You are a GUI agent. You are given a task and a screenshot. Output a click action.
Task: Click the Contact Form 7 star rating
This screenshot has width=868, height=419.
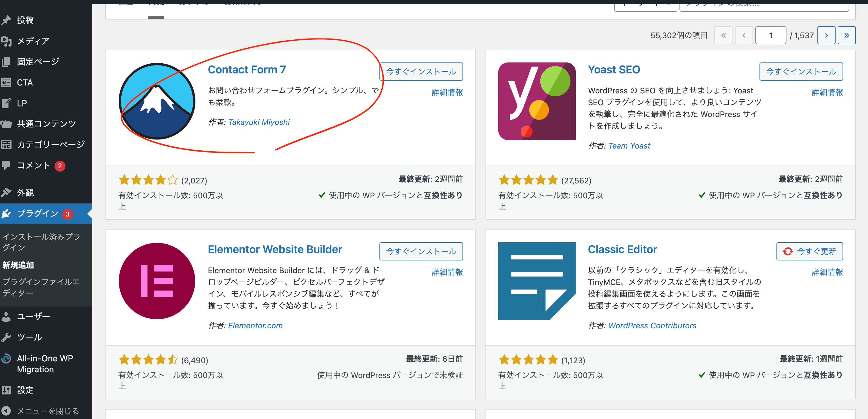click(x=148, y=180)
